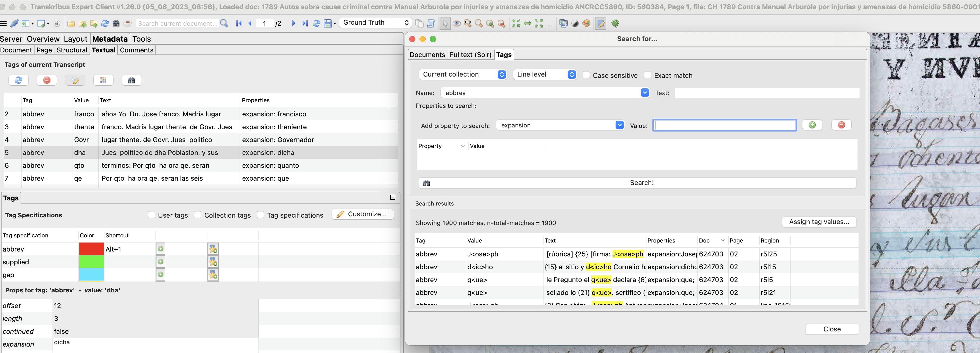Toggle the Collection tags checkbox
Screen dimensions: 980x353
pyautogui.click(x=198, y=215)
